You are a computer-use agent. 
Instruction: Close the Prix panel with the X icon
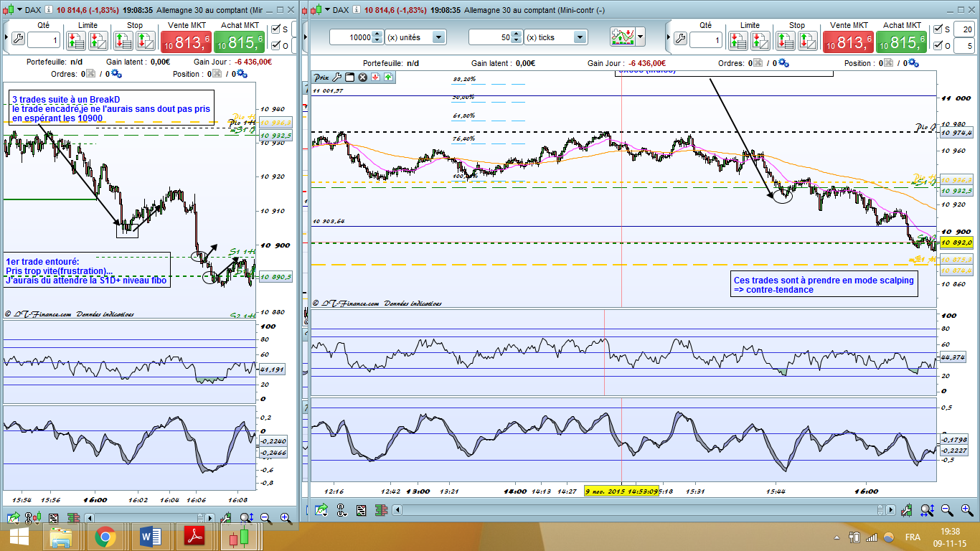(362, 77)
